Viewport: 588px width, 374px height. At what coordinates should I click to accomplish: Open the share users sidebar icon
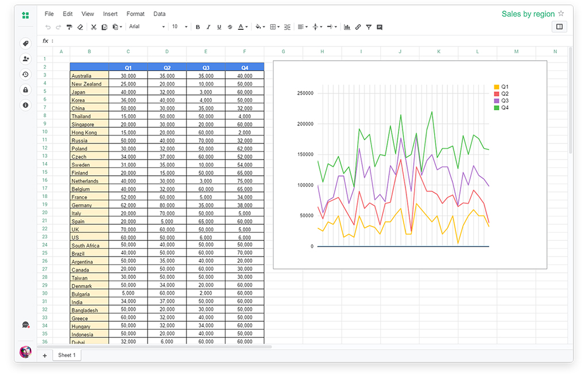[25, 59]
